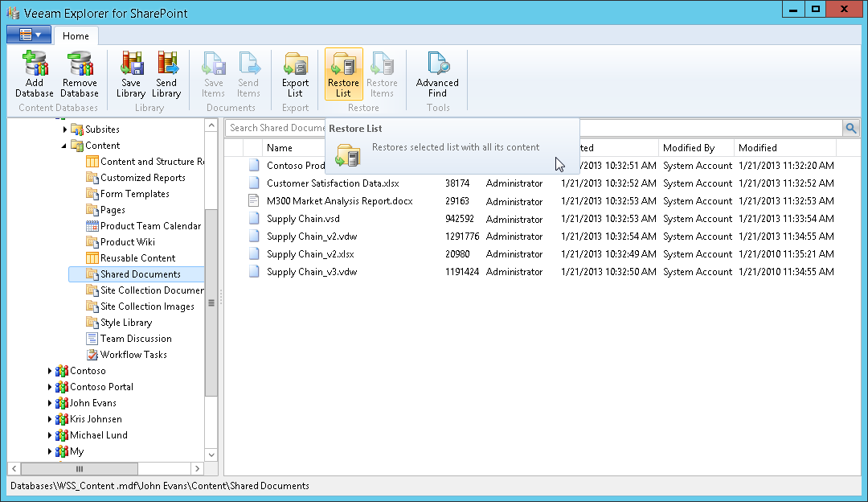Select Site Collection Images

(x=141, y=307)
